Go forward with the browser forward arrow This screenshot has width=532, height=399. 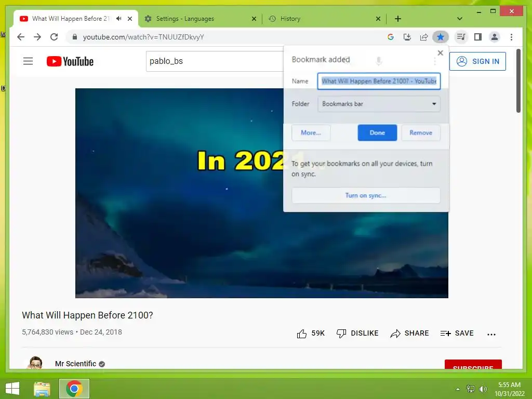point(37,37)
